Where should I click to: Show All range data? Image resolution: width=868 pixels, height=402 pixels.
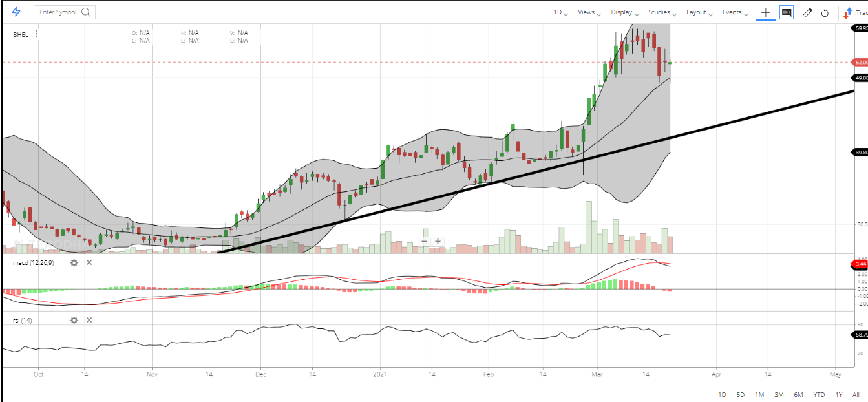pyautogui.click(x=856, y=394)
